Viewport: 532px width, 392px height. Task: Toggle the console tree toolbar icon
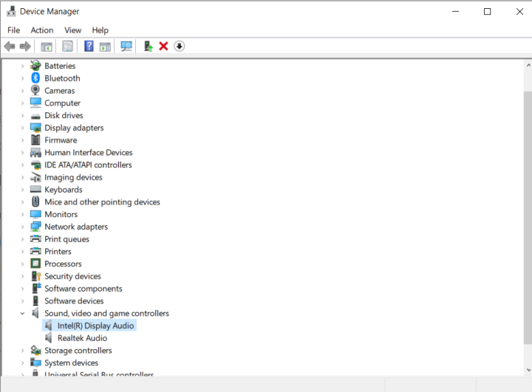click(47, 47)
